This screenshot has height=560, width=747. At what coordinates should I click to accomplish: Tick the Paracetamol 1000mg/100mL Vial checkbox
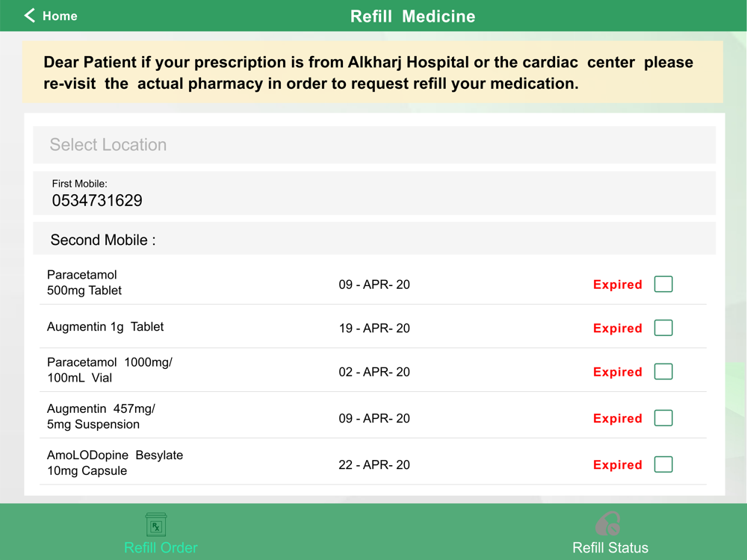coord(663,372)
